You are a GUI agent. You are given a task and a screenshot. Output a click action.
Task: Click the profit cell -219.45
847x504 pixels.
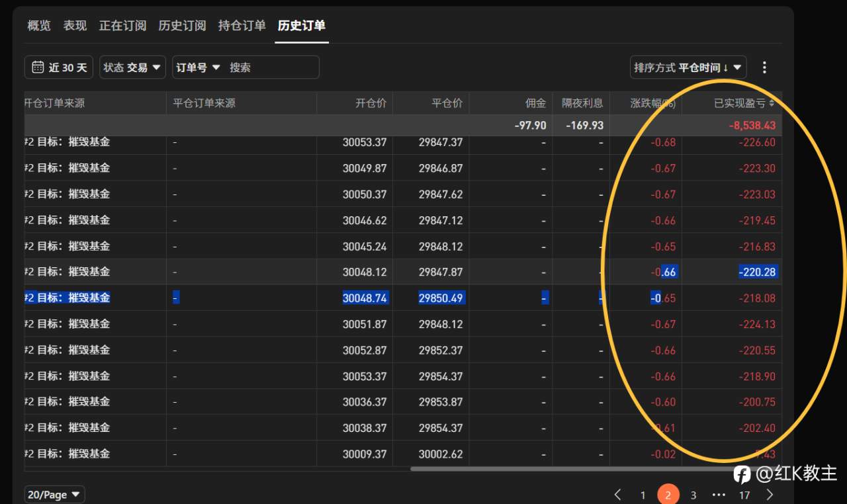757,220
